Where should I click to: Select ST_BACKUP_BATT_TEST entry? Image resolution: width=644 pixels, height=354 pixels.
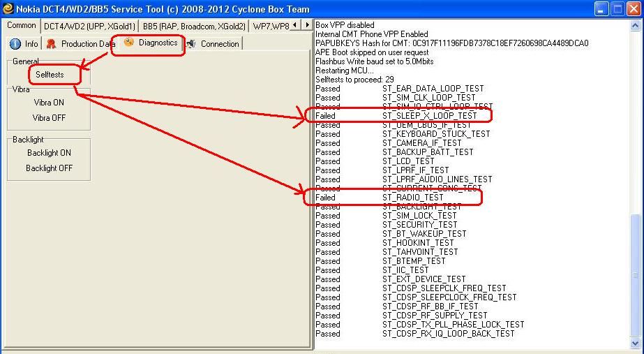tap(394, 152)
